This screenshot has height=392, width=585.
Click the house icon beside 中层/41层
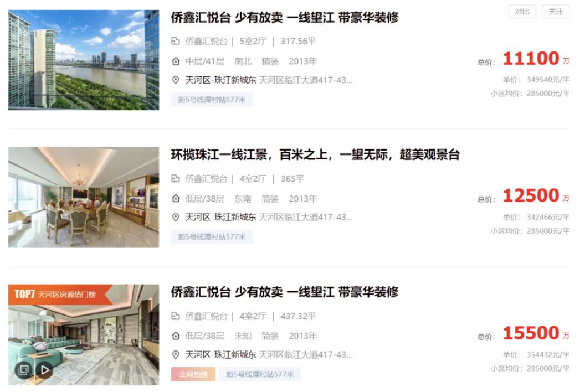pyautogui.click(x=176, y=61)
